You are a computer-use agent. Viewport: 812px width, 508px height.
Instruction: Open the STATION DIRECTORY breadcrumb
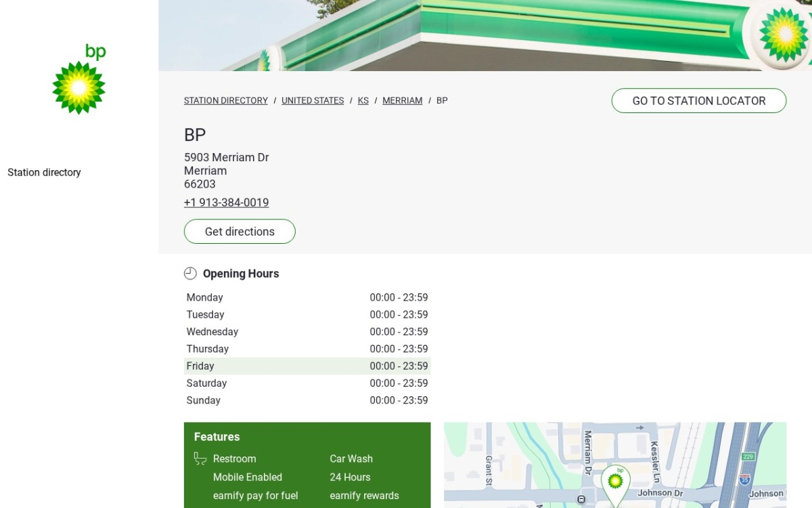226,100
